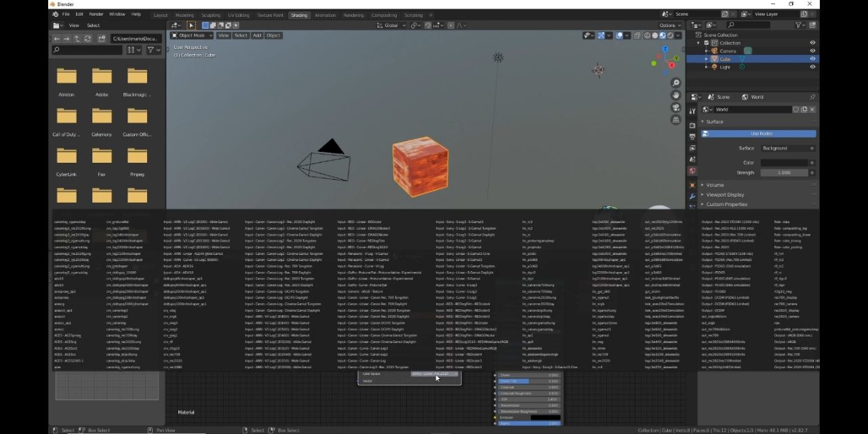Pin the properties editor context

pos(812,97)
